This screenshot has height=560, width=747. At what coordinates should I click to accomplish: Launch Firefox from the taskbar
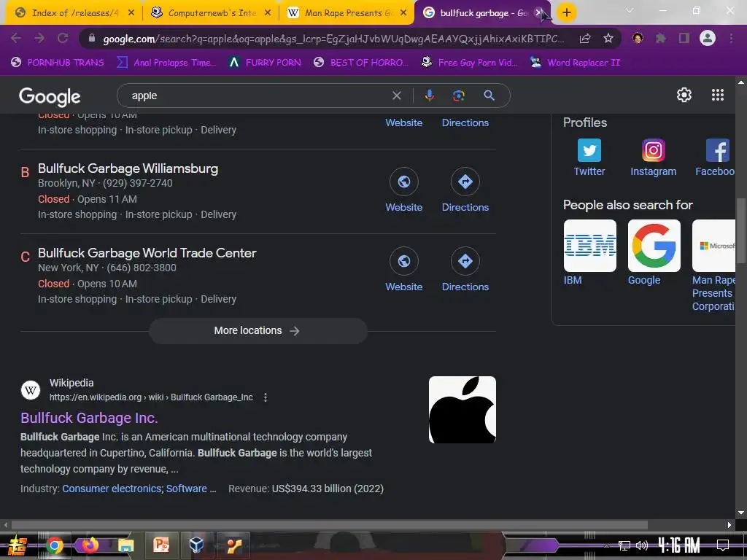(x=90, y=545)
